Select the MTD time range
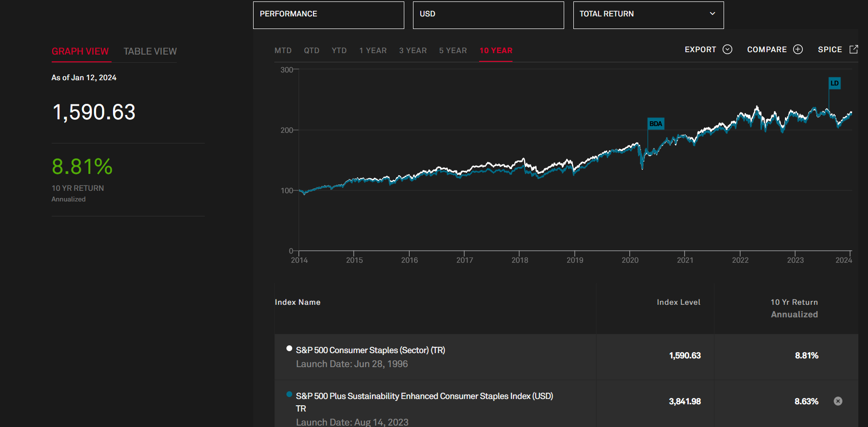The width and height of the screenshot is (868, 427). pos(283,50)
